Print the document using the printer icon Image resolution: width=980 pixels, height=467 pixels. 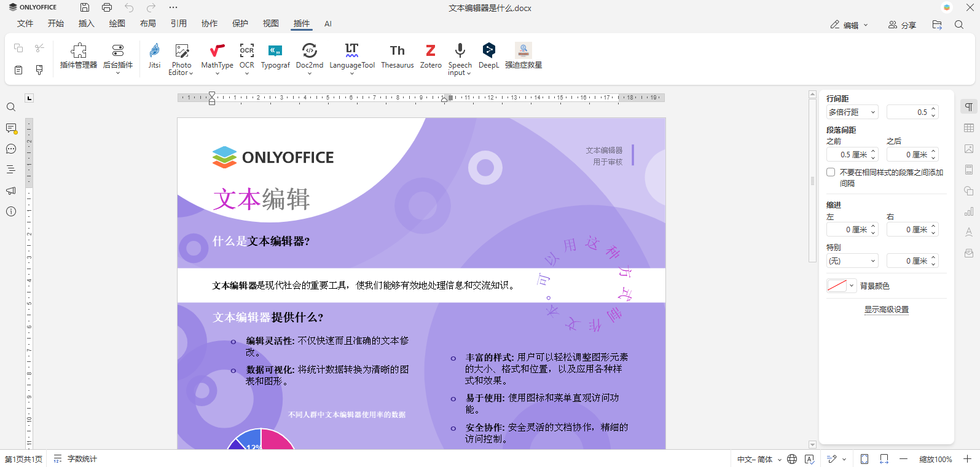[107, 7]
